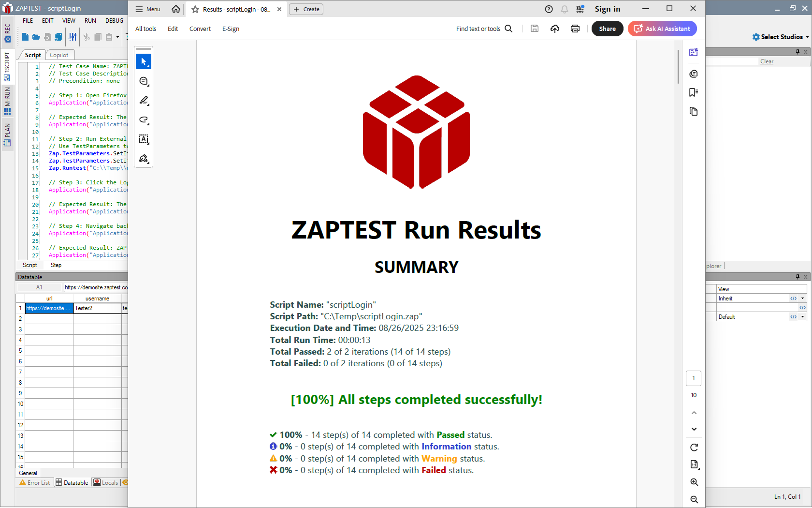
Task: Open the VIEW menu in ZAPTEST
Action: [69, 21]
